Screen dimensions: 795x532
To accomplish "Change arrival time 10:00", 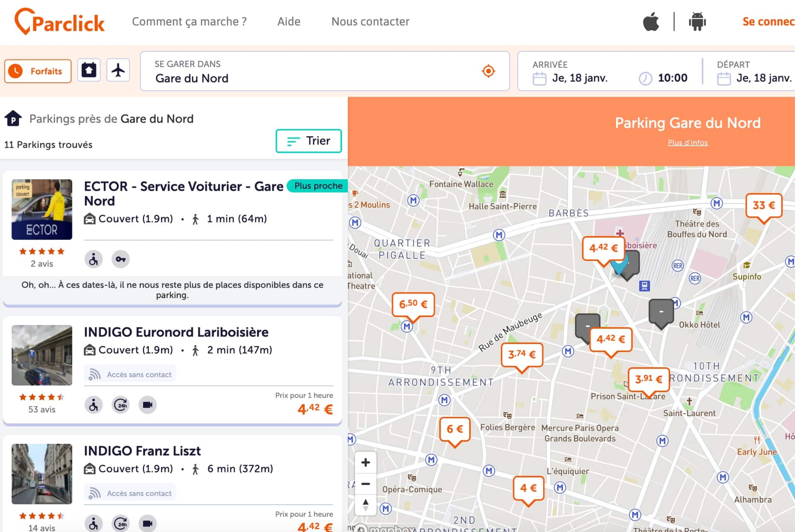I will (x=673, y=78).
